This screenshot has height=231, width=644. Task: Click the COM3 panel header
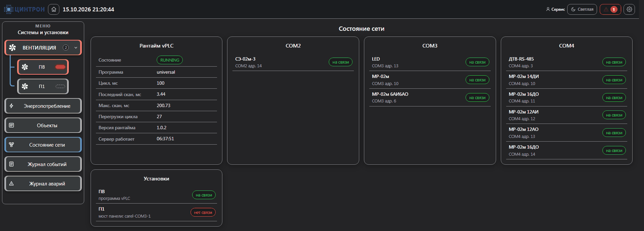point(430,46)
